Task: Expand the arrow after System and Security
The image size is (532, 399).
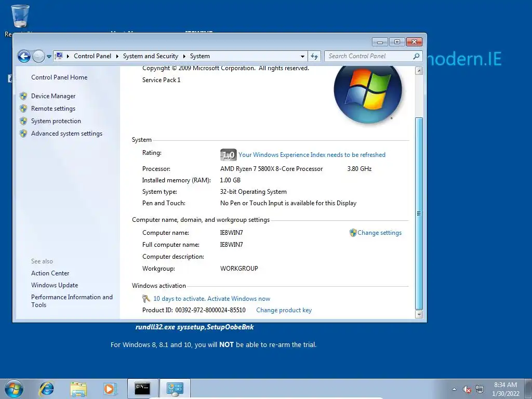Action: tap(184, 56)
